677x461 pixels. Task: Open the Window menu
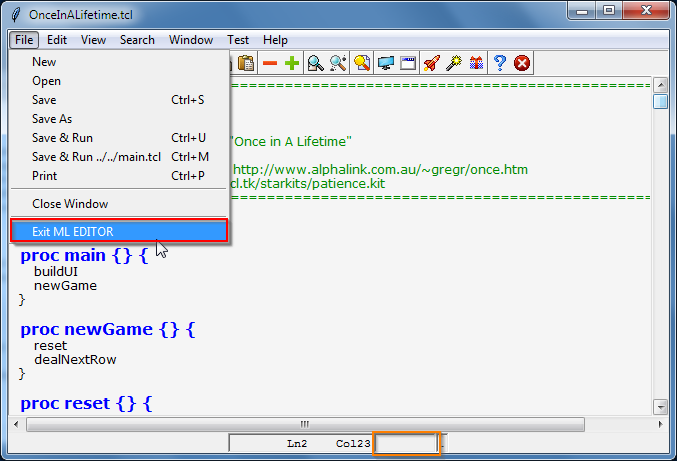point(191,40)
